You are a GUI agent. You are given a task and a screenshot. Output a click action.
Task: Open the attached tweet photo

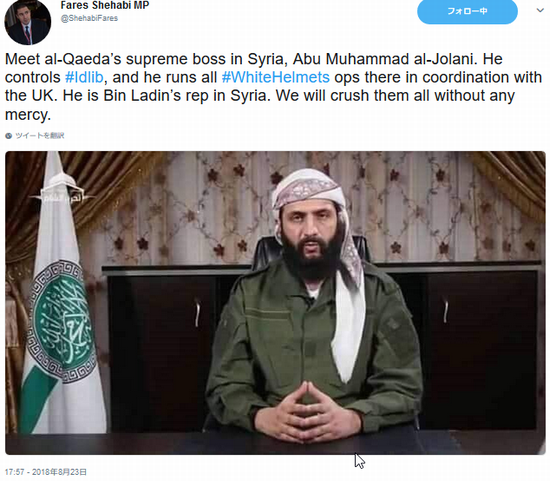click(x=275, y=303)
